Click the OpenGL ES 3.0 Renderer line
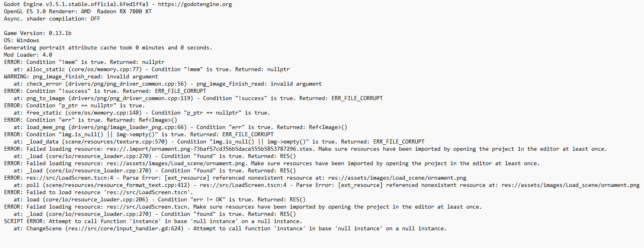 pos(78,12)
